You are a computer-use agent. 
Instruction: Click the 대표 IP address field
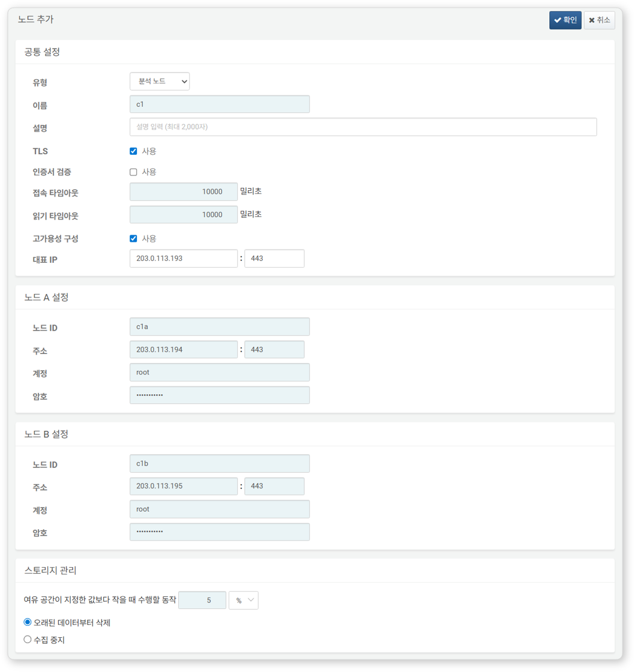[x=184, y=258]
